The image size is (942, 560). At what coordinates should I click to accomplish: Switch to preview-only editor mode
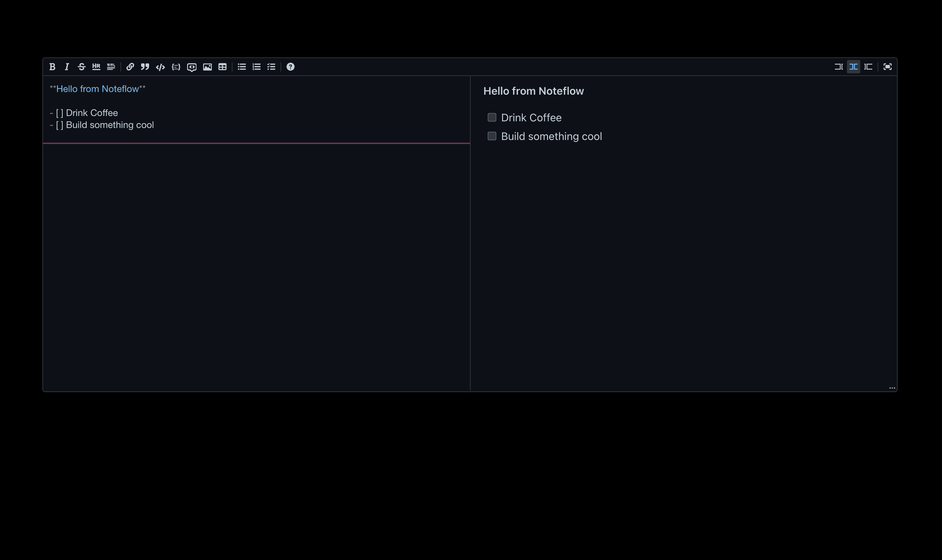pyautogui.click(x=868, y=67)
